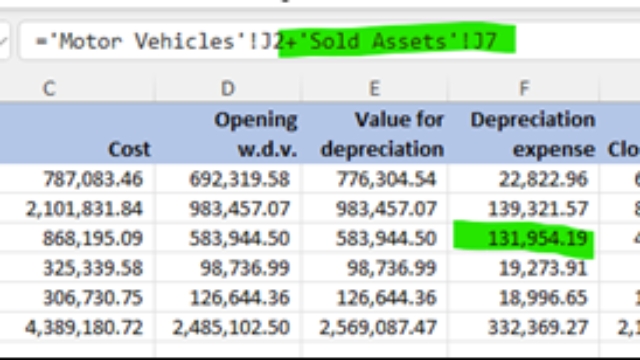The image size is (640, 360).
Task: Select column F header
Action: [x=524, y=88]
